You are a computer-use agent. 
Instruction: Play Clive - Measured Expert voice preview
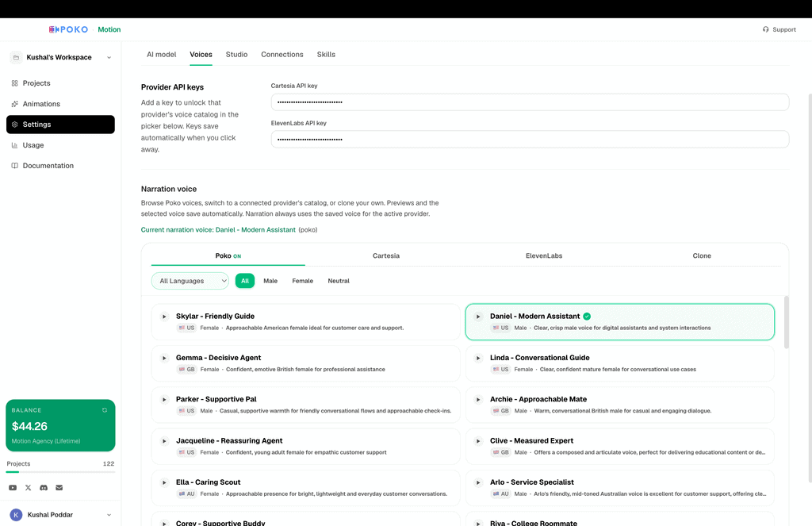click(478, 441)
